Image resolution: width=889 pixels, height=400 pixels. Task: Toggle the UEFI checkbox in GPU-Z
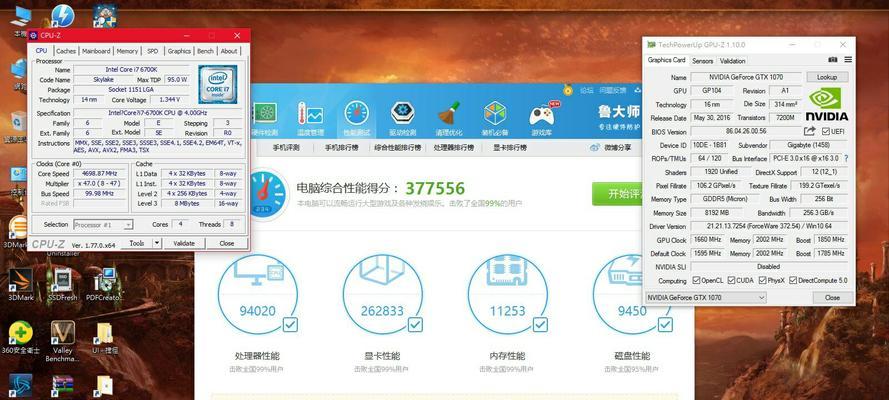826,131
